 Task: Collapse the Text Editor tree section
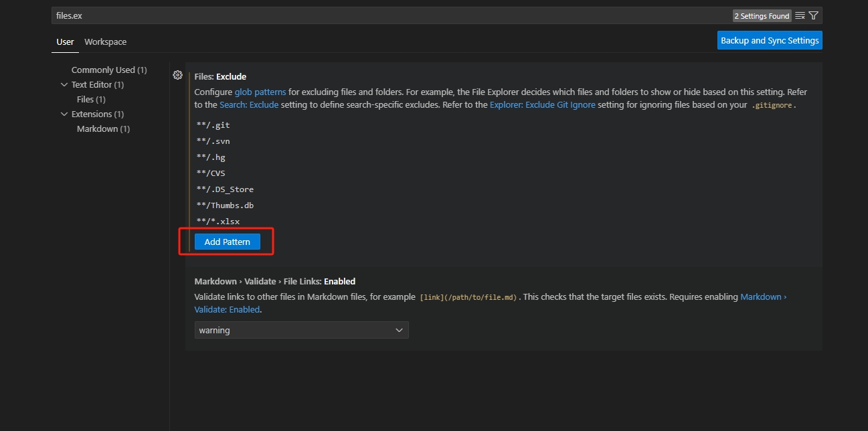pos(64,85)
